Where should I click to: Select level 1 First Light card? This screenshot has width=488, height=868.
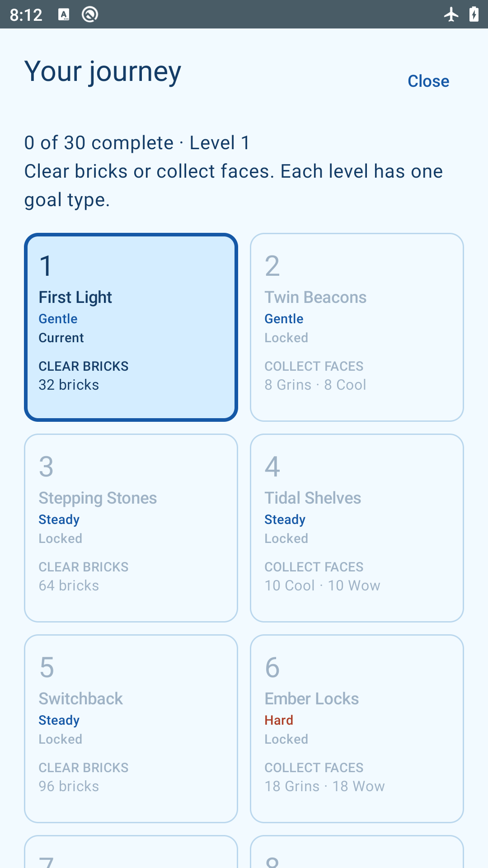[x=131, y=327]
